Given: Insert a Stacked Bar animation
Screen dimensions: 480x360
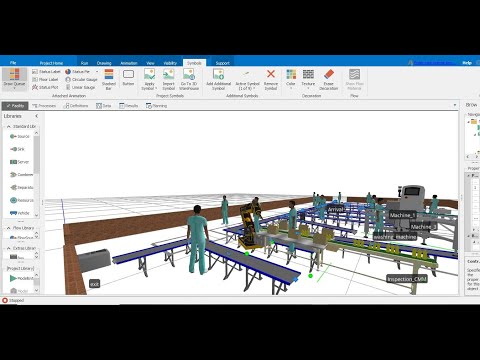Looking at the screenshot, I should click(109, 79).
